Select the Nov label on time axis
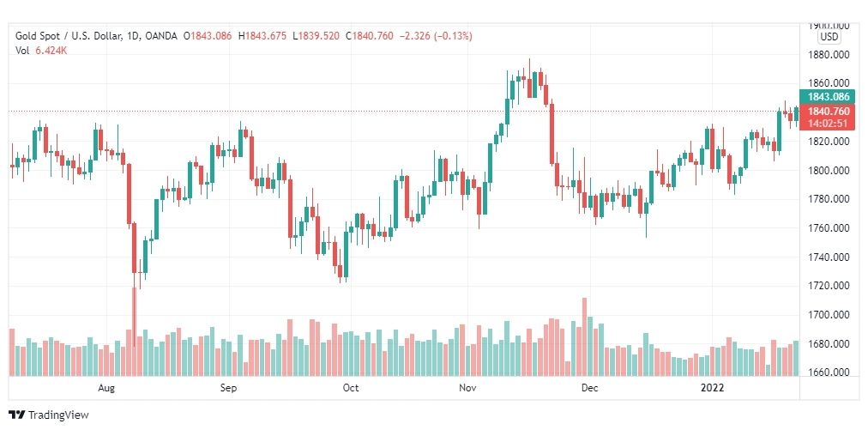 tap(467, 388)
